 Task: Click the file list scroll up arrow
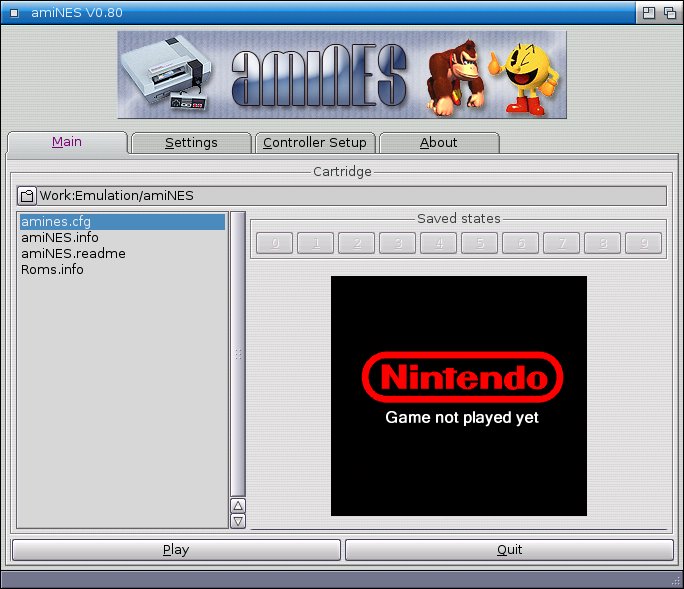[x=238, y=506]
